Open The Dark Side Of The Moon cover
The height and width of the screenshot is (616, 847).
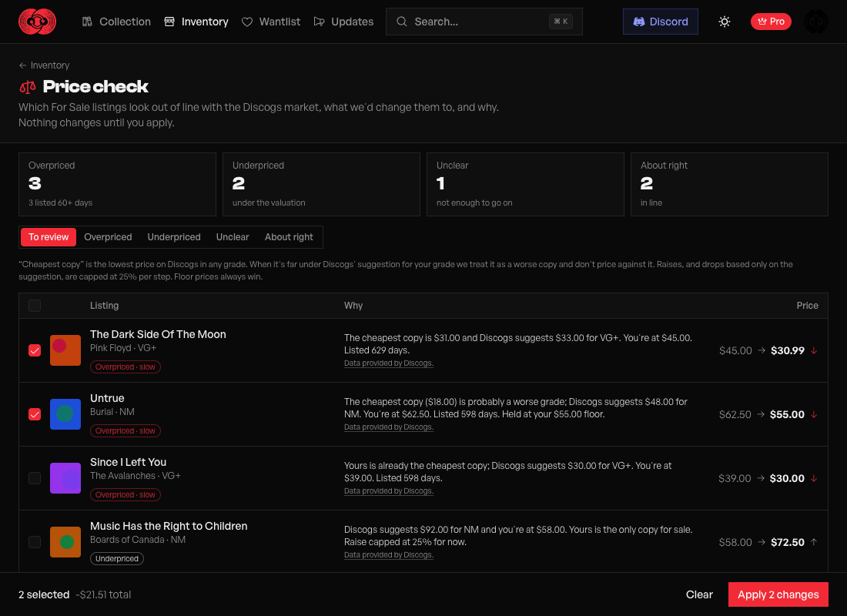tap(65, 350)
